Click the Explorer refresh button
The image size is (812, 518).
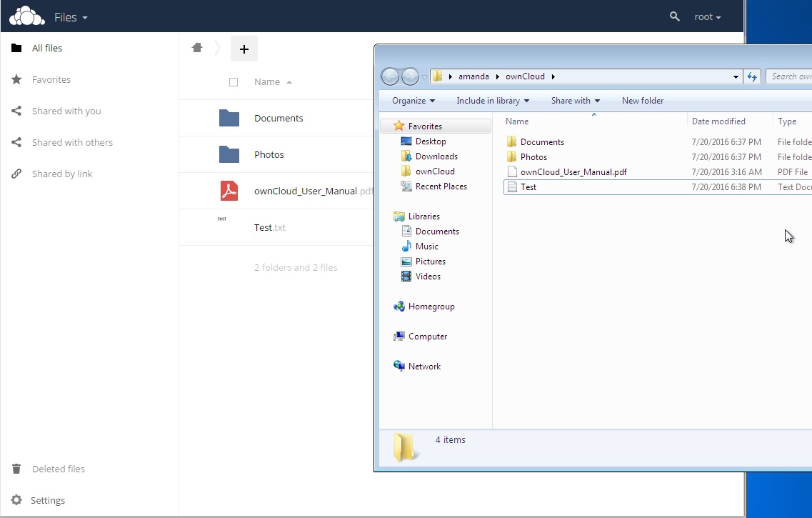tap(751, 76)
